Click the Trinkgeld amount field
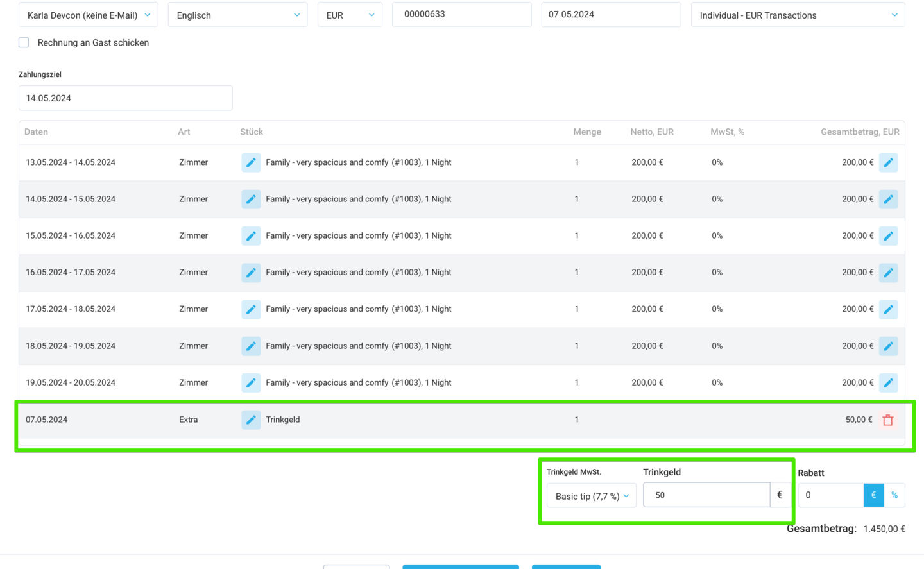The height and width of the screenshot is (569, 924). point(706,495)
